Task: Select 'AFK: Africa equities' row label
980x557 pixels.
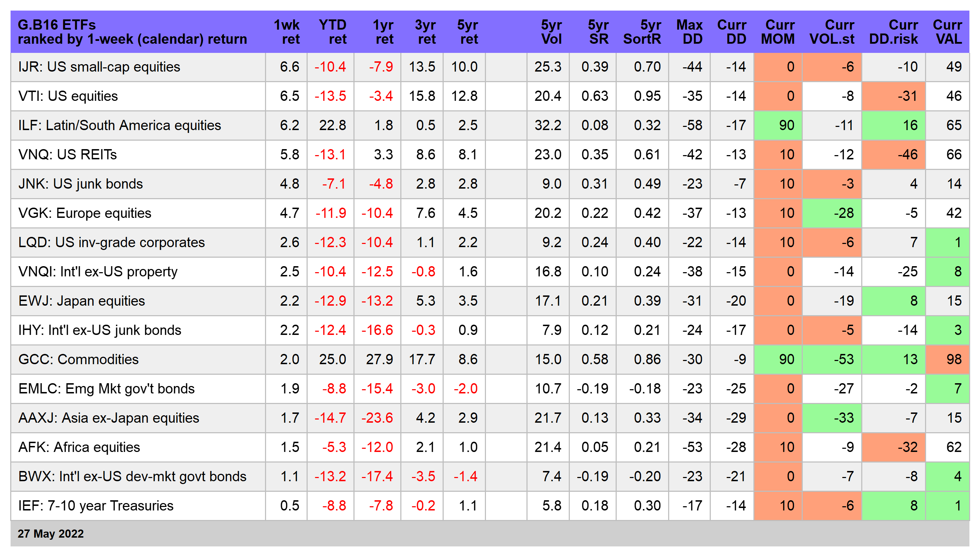Action: [79, 447]
